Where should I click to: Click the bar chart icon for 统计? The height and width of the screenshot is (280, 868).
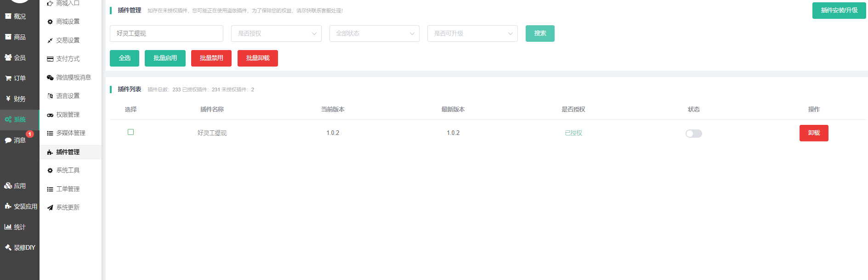(8, 227)
